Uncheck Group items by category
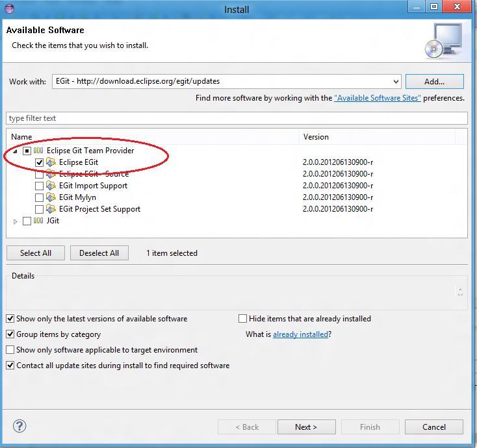Screen dimensions: 477x448 click(x=10, y=334)
